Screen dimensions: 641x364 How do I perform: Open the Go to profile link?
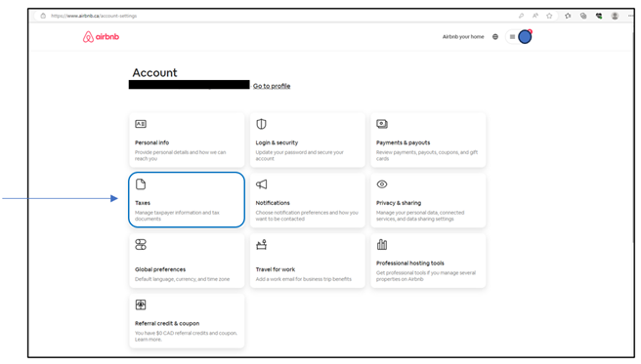272,86
